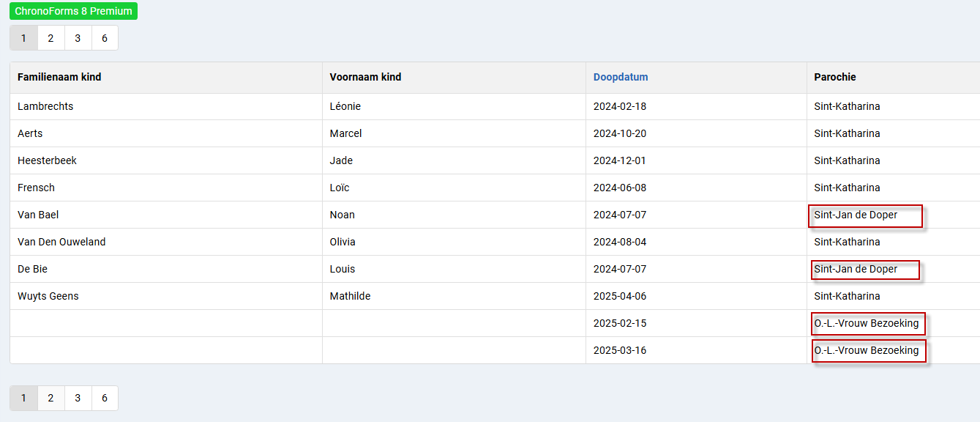Screen dimensions: 980x422
Task: Click the Wuyts Geens family name cell
Action: tap(48, 296)
